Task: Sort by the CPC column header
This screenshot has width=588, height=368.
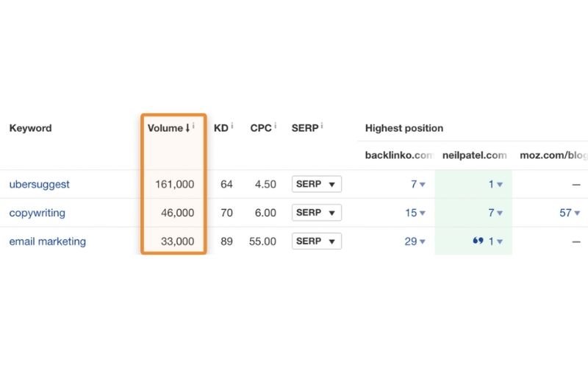Action: coord(261,128)
